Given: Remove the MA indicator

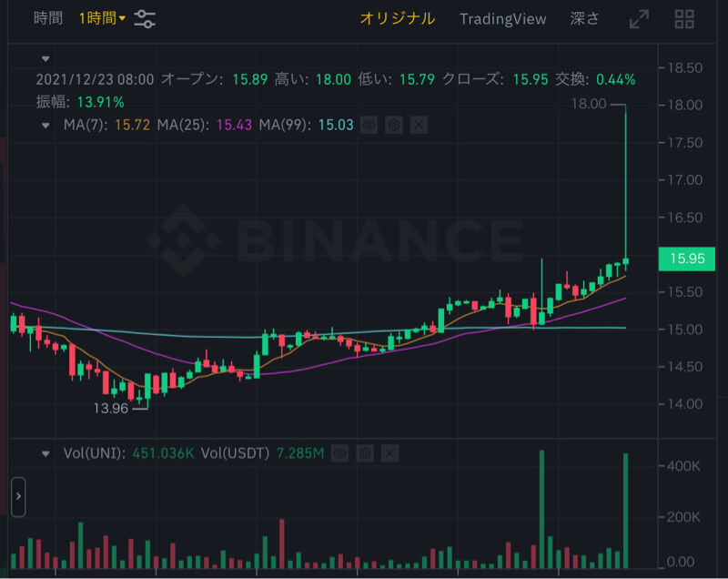Looking at the screenshot, I should pos(419,125).
